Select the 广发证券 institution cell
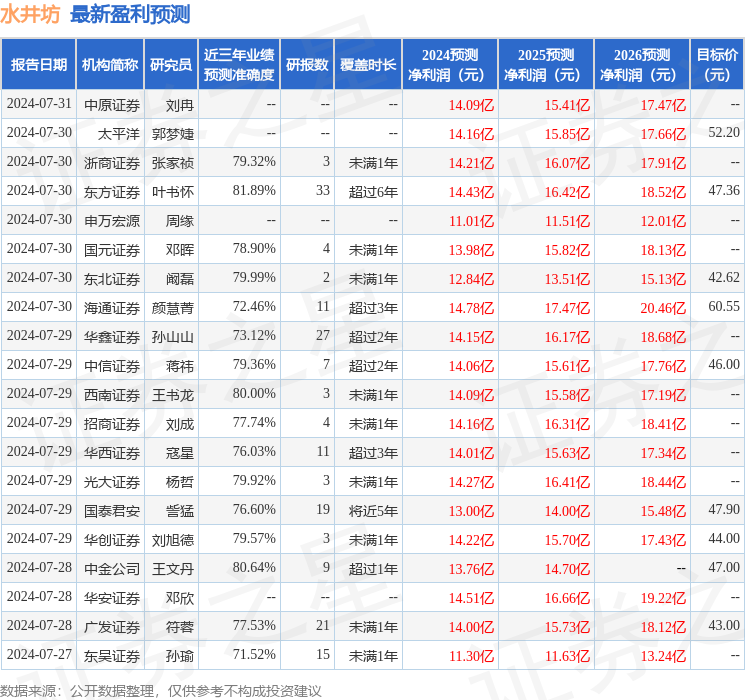The width and height of the screenshot is (745, 700). pyautogui.click(x=112, y=627)
